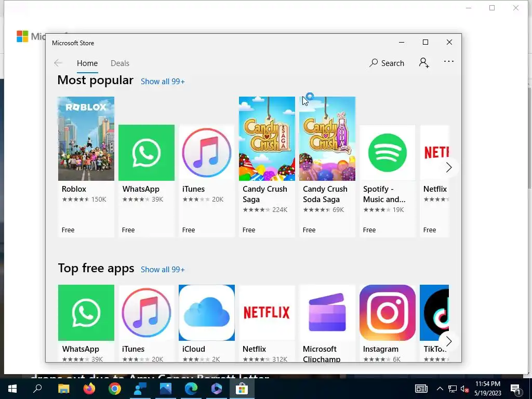
Task: Open the network tray icon
Action: tap(453, 389)
